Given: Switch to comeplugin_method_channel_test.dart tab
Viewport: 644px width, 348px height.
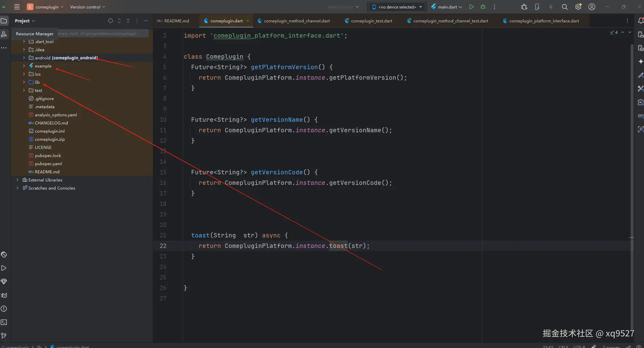Looking at the screenshot, I should coord(447,21).
